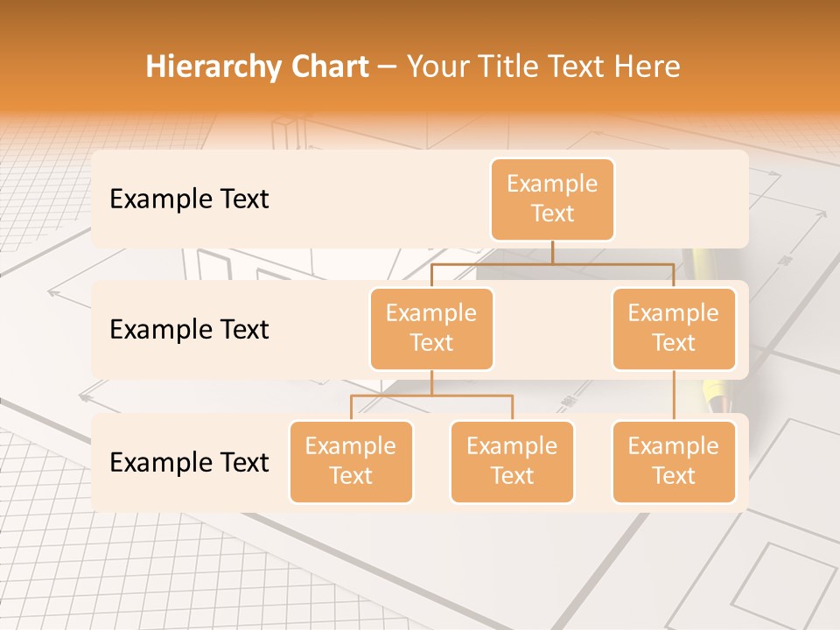Screen dimensions: 840x630
Task: Click the middle bottom-level Example Text box
Action: click(x=512, y=462)
